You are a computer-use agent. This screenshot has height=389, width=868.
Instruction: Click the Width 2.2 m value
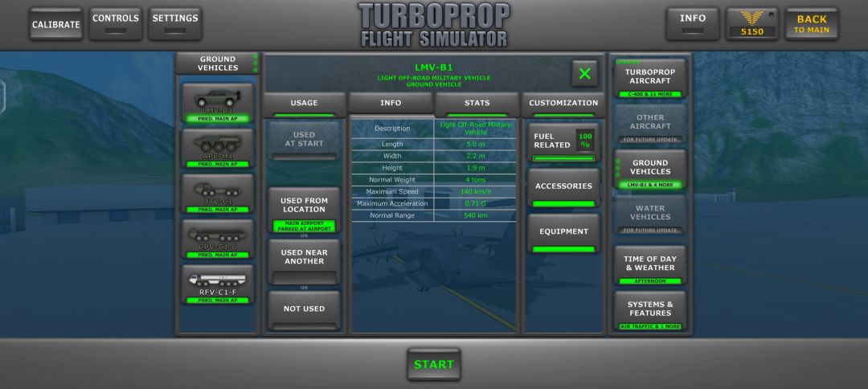coord(476,156)
